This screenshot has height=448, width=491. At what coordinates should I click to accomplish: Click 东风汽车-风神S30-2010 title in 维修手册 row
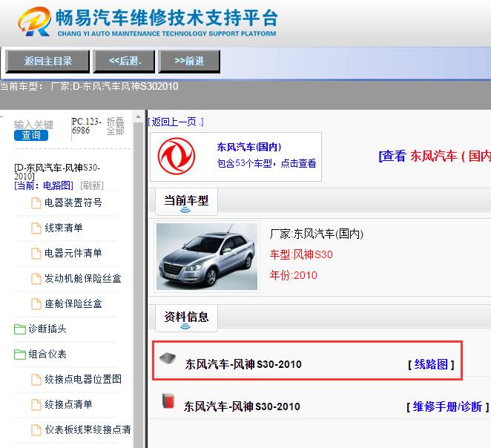(242, 406)
